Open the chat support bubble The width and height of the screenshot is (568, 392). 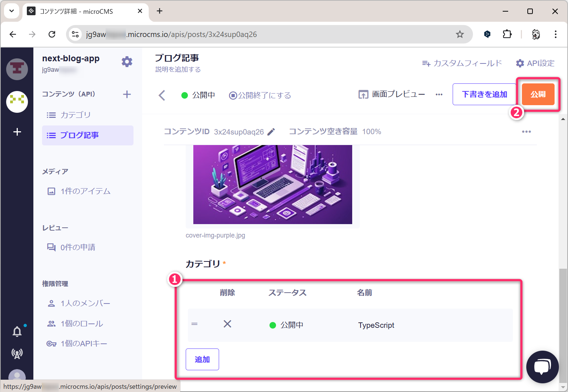(x=542, y=367)
